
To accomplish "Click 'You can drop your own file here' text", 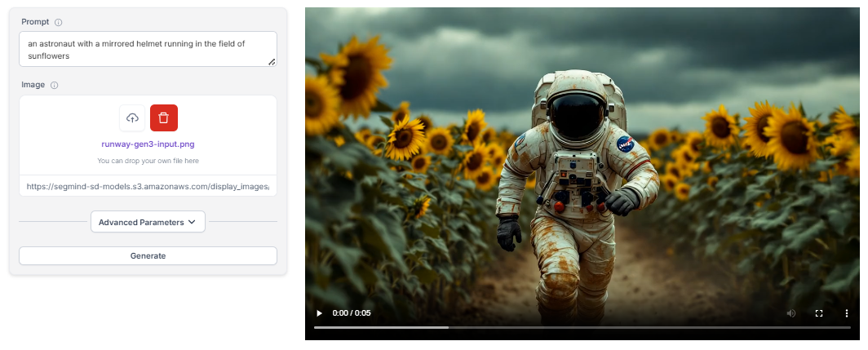I will point(148,161).
